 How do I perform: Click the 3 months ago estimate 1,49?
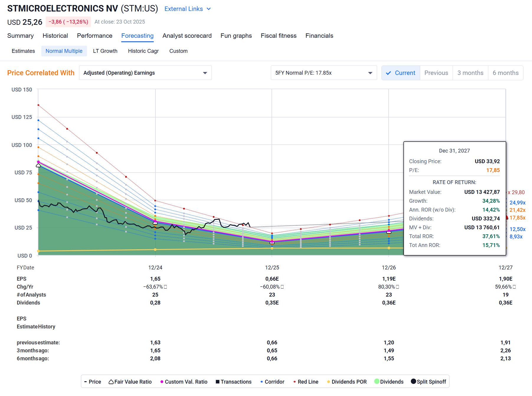[x=389, y=351]
